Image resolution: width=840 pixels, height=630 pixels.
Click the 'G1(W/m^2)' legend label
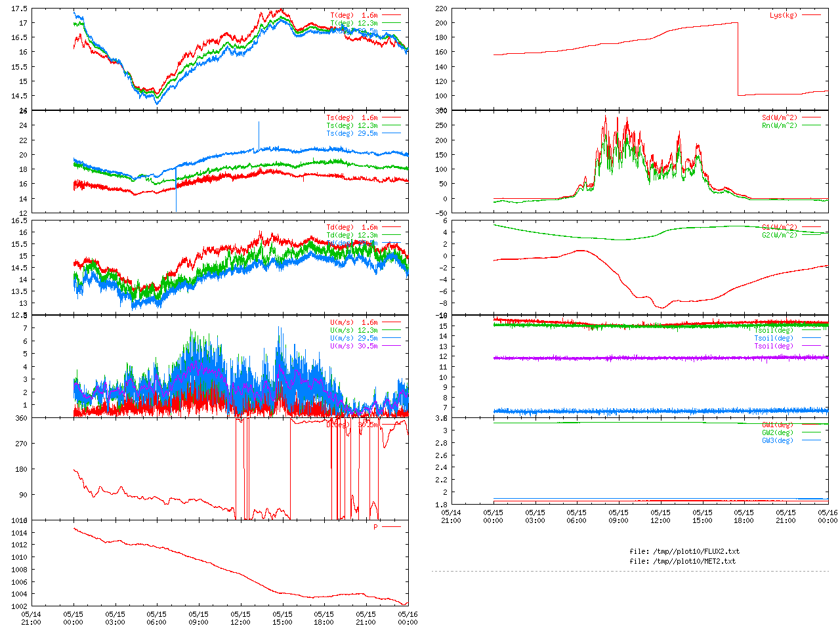(x=780, y=228)
